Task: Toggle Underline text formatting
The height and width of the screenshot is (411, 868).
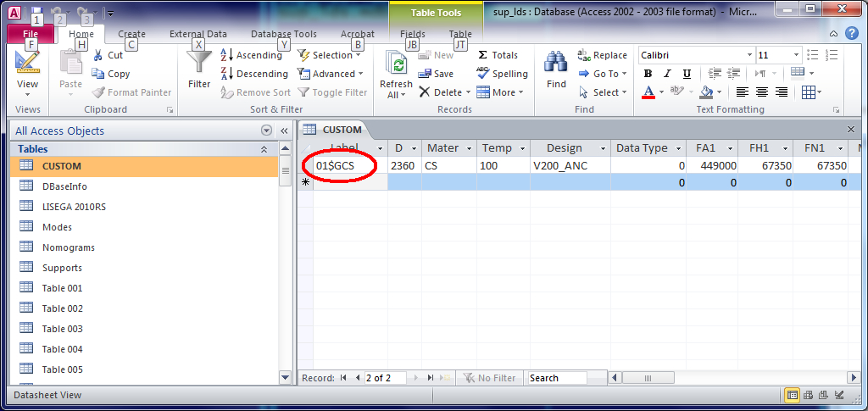Action: point(687,74)
